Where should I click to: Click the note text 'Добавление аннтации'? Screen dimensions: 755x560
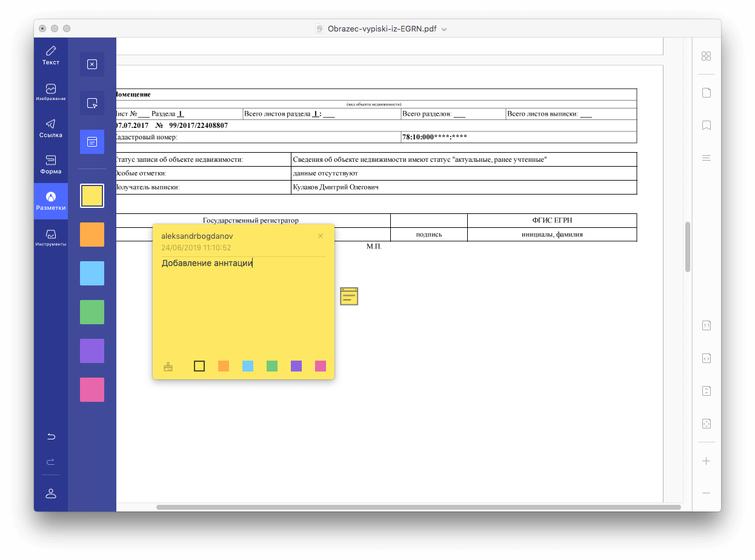tap(207, 263)
